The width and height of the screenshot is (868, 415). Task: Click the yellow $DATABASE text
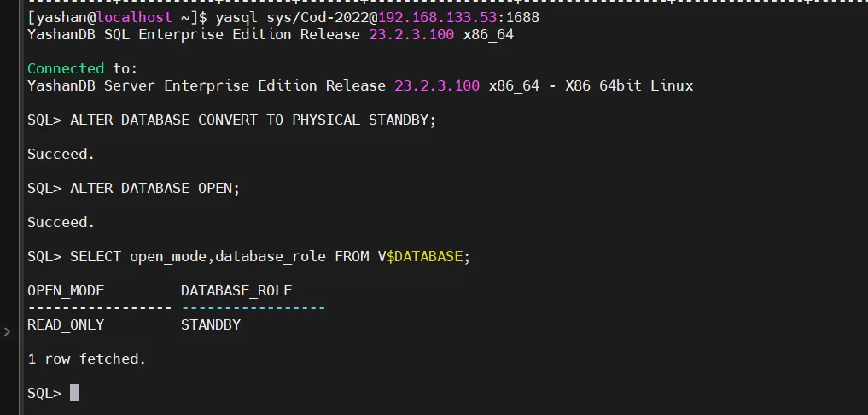[x=424, y=256]
